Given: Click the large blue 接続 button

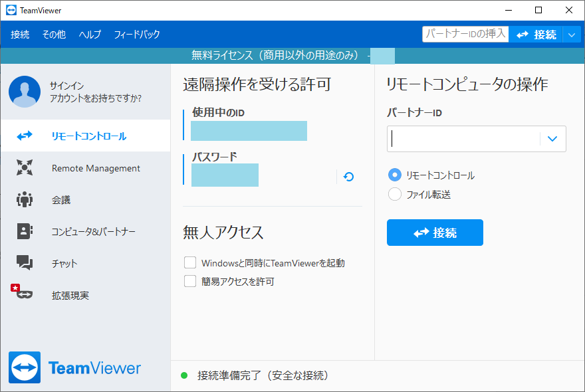Looking at the screenshot, I should pos(435,233).
